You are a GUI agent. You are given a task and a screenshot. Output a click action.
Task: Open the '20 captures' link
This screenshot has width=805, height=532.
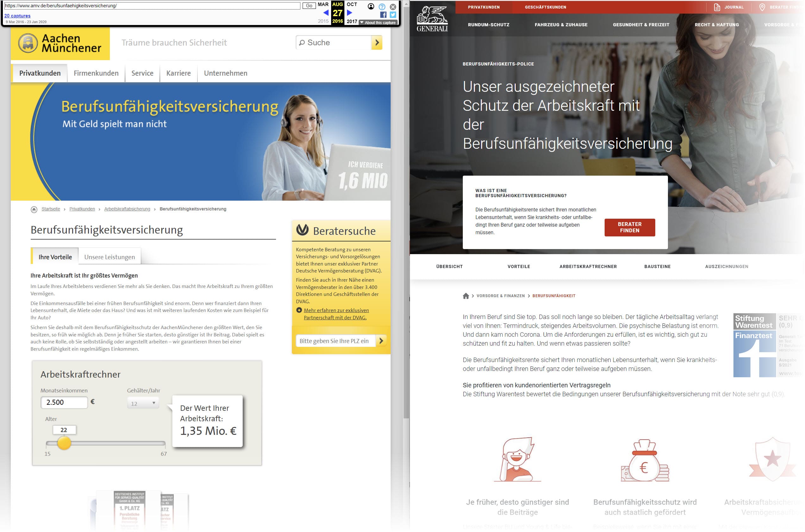[18, 16]
